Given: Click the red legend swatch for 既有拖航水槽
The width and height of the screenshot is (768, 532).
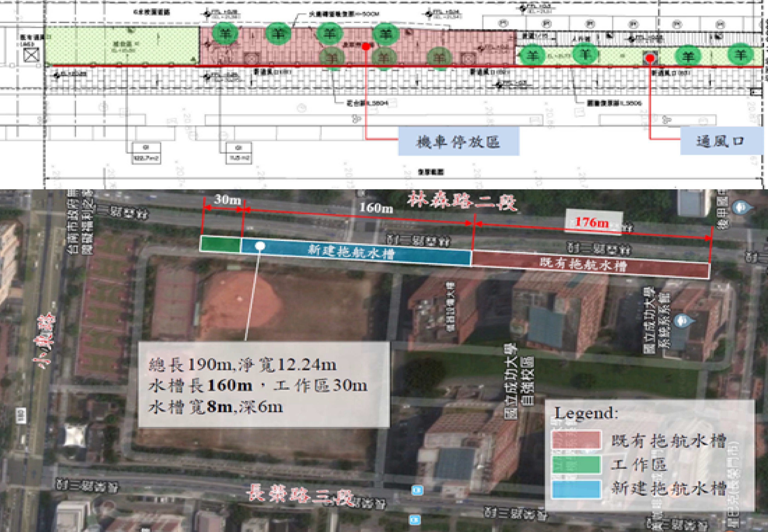Looking at the screenshot, I should coord(577,440).
